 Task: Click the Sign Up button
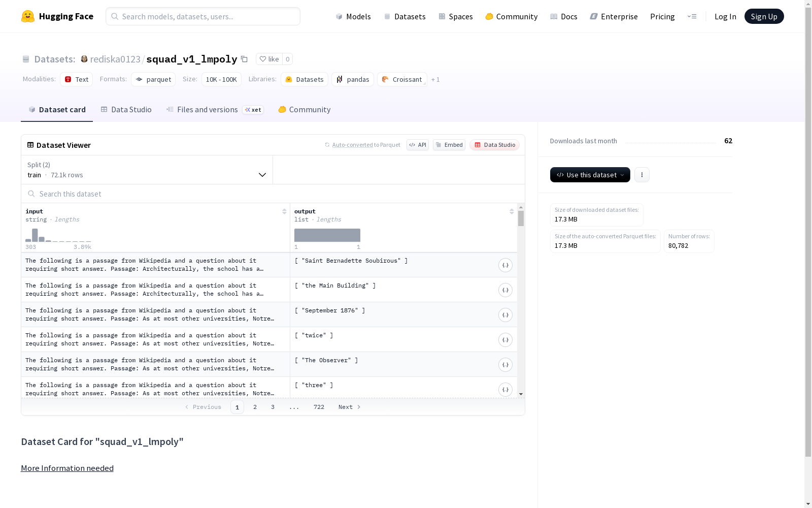click(764, 16)
